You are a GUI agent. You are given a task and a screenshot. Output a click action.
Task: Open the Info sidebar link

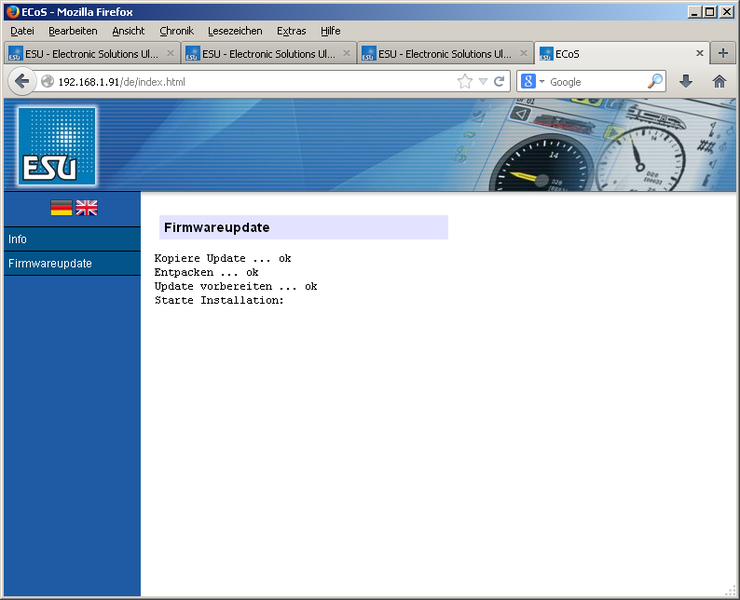[x=72, y=239]
